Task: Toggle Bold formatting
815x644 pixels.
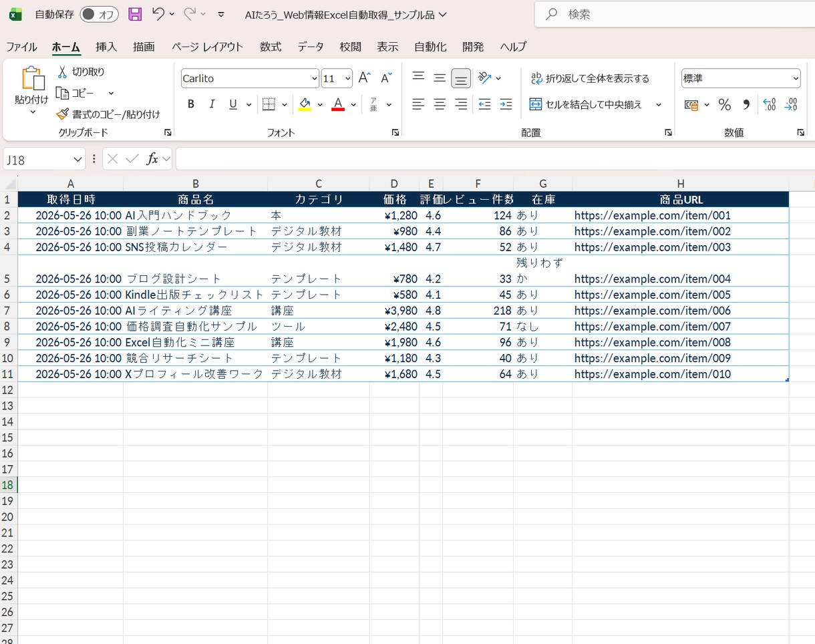Action: click(191, 104)
